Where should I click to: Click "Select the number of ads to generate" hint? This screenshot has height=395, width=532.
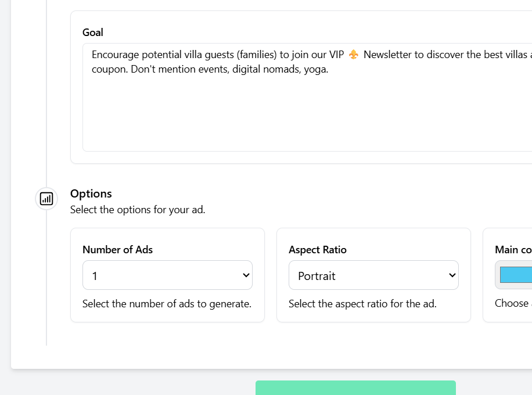tap(167, 303)
